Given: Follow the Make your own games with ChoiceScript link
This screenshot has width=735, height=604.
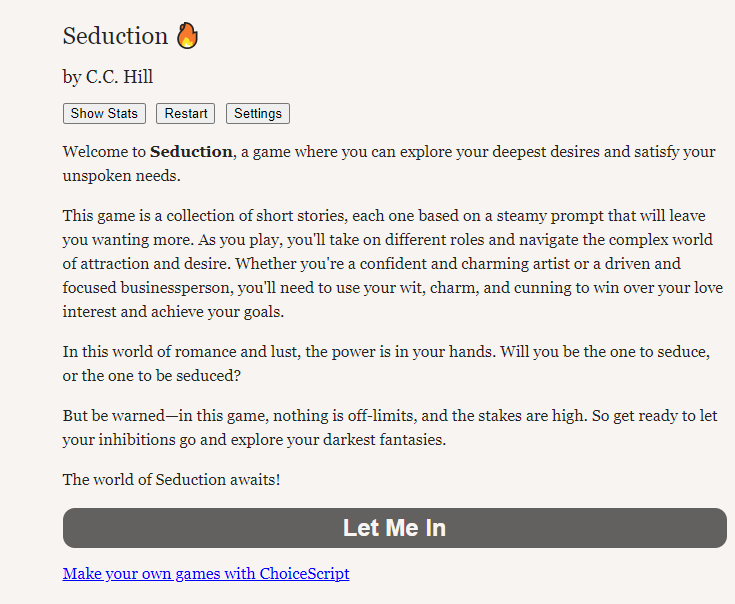Looking at the screenshot, I should 206,574.
